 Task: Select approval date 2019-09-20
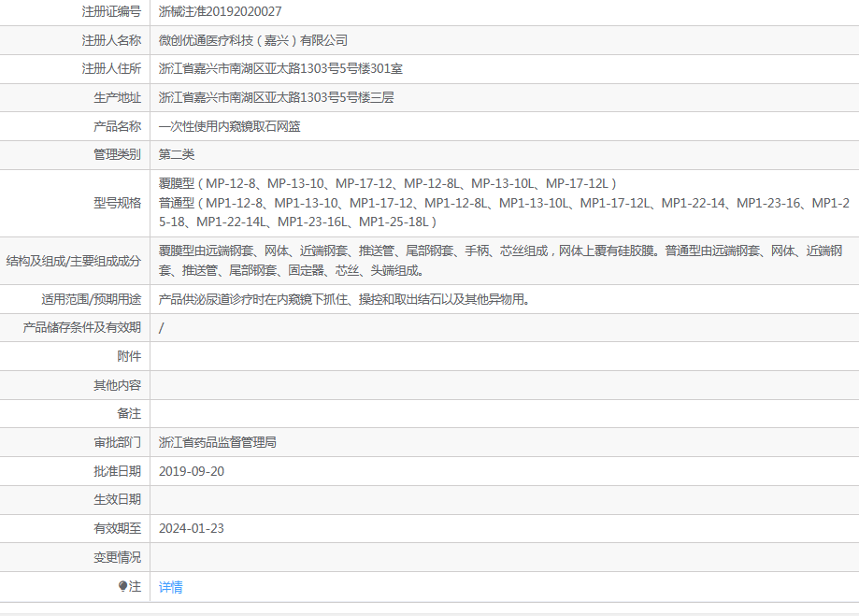192,471
